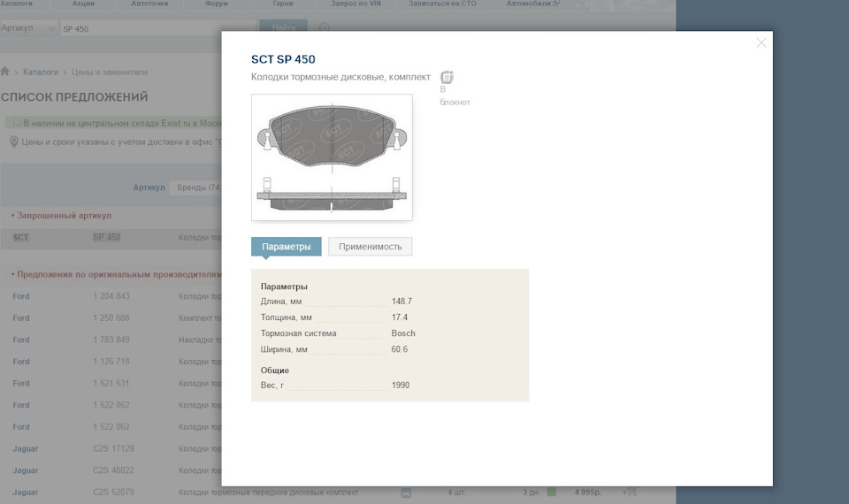Click the Найти search button
This screenshot has width=849, height=504.
pyautogui.click(x=283, y=27)
